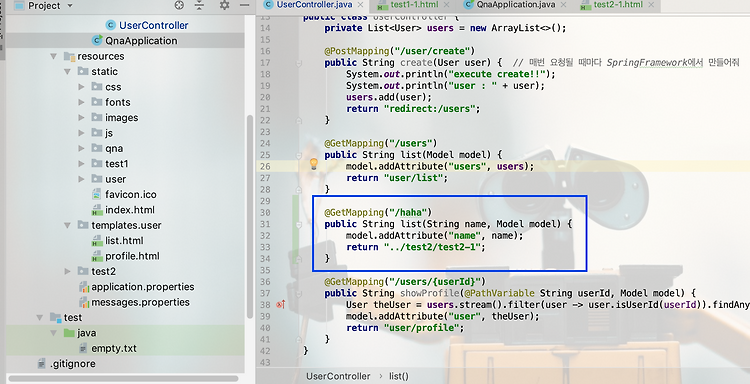Click the intention lightbulb on line 26
The height and width of the screenshot is (384, 750).
pyautogui.click(x=313, y=165)
